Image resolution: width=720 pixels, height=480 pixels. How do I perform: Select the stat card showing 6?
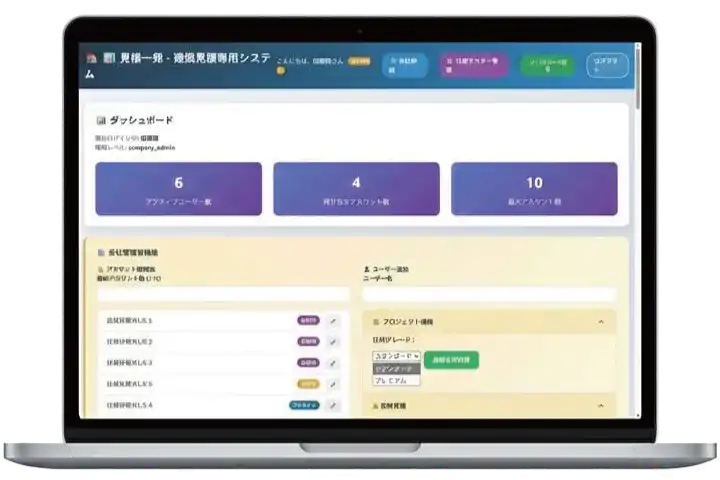pyautogui.click(x=179, y=189)
